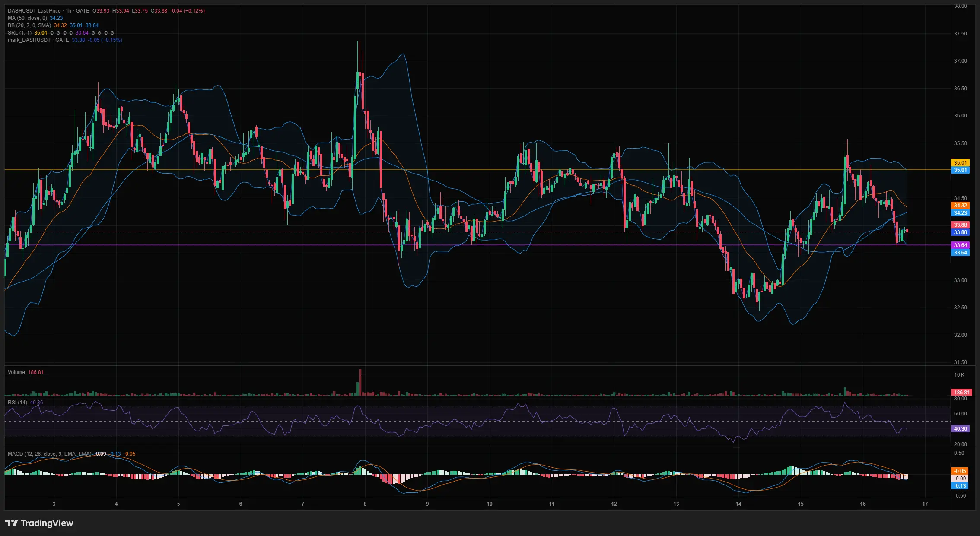Select the red 33.88 last price tag

coord(960,225)
